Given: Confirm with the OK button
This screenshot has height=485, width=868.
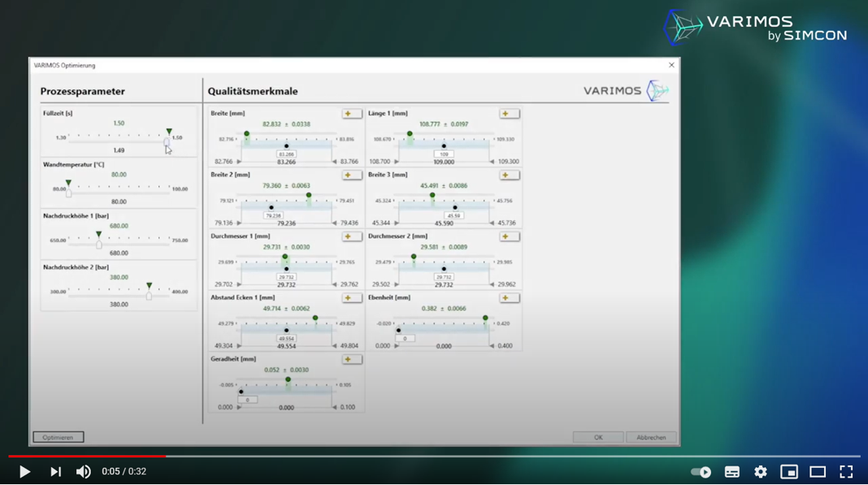Looking at the screenshot, I should pyautogui.click(x=598, y=437).
